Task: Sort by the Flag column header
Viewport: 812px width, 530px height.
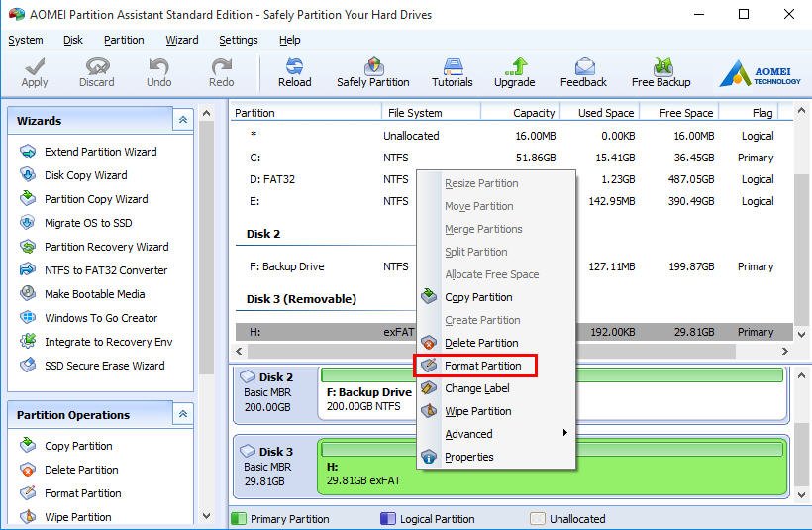Action: [x=749, y=113]
